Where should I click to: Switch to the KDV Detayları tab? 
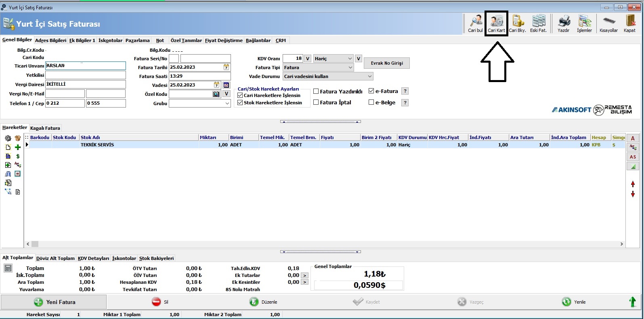pos(93,258)
